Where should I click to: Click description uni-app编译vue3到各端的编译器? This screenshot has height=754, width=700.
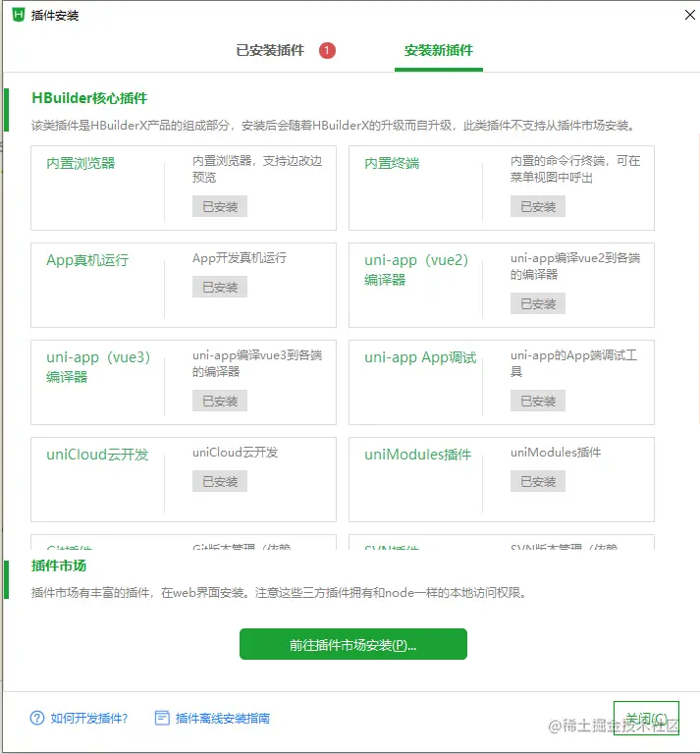point(257,363)
